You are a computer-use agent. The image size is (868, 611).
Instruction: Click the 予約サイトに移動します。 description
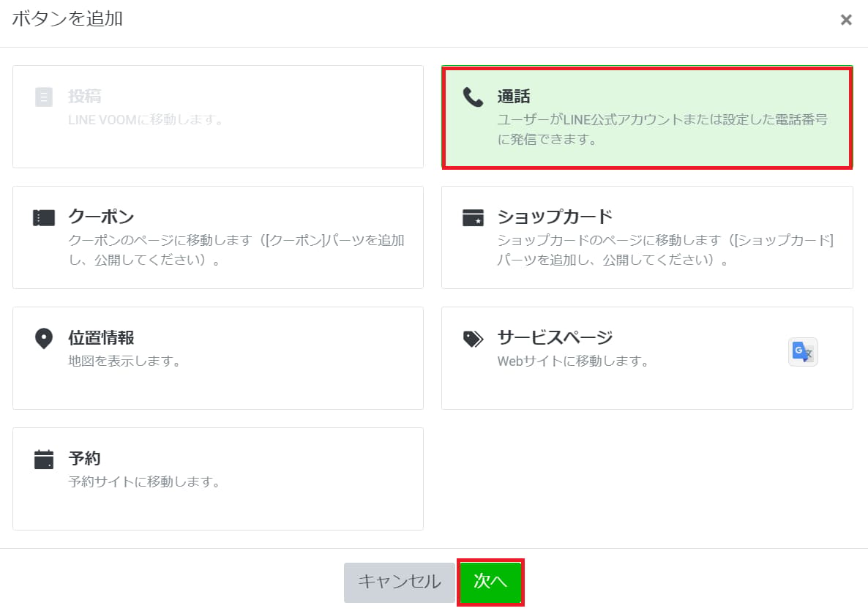pyautogui.click(x=145, y=481)
